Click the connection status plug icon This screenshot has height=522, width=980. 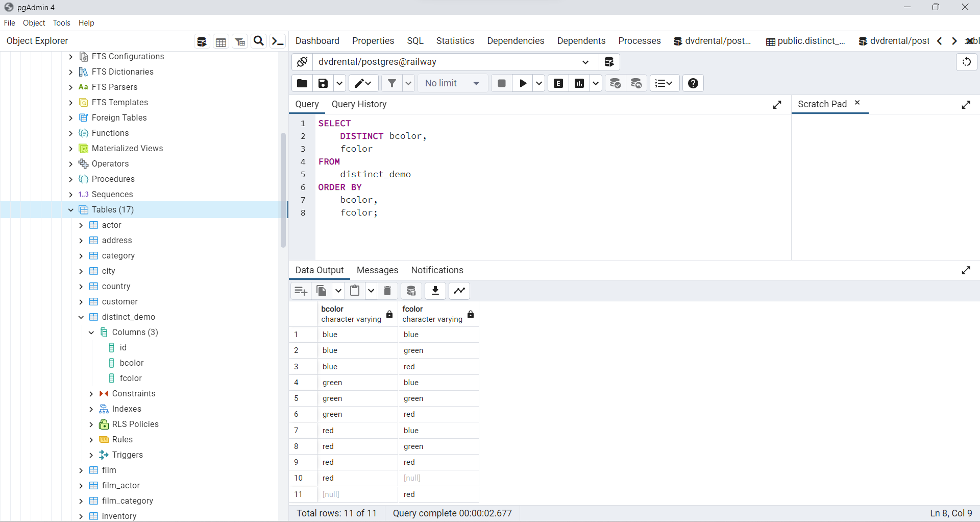(x=302, y=62)
